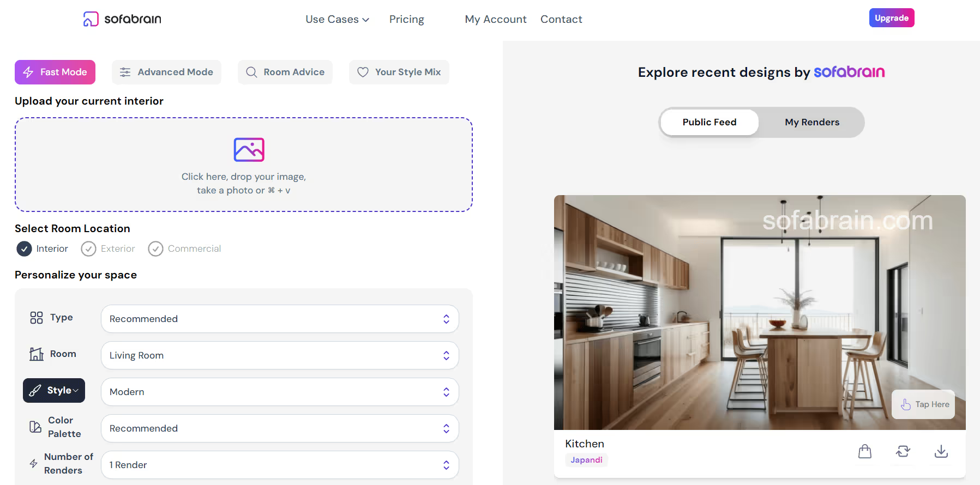The image size is (980, 485).
Task: Click the Kitchen title text
Action: coord(585,444)
